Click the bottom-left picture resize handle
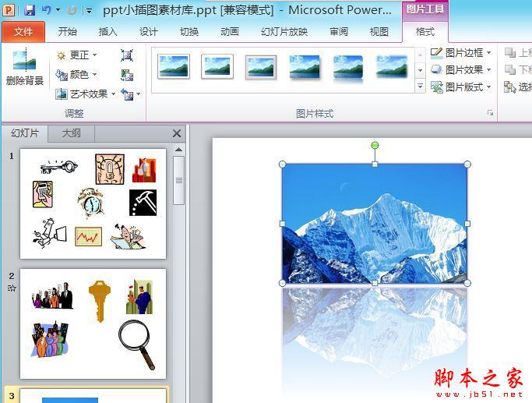The height and width of the screenshot is (403, 532). pos(282,283)
